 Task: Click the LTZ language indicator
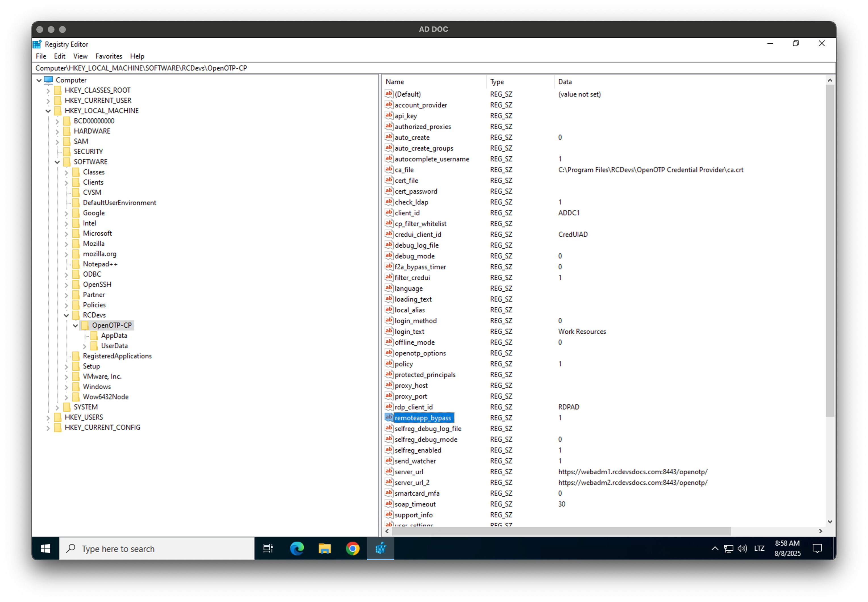click(759, 548)
